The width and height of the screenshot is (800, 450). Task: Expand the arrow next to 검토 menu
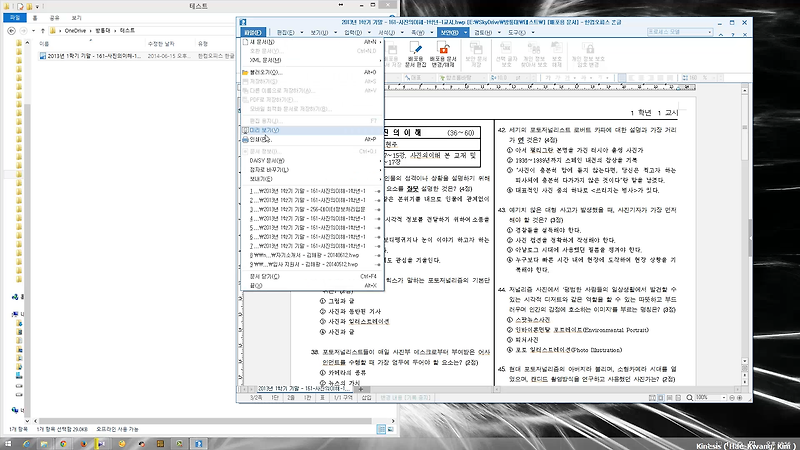click(499, 33)
